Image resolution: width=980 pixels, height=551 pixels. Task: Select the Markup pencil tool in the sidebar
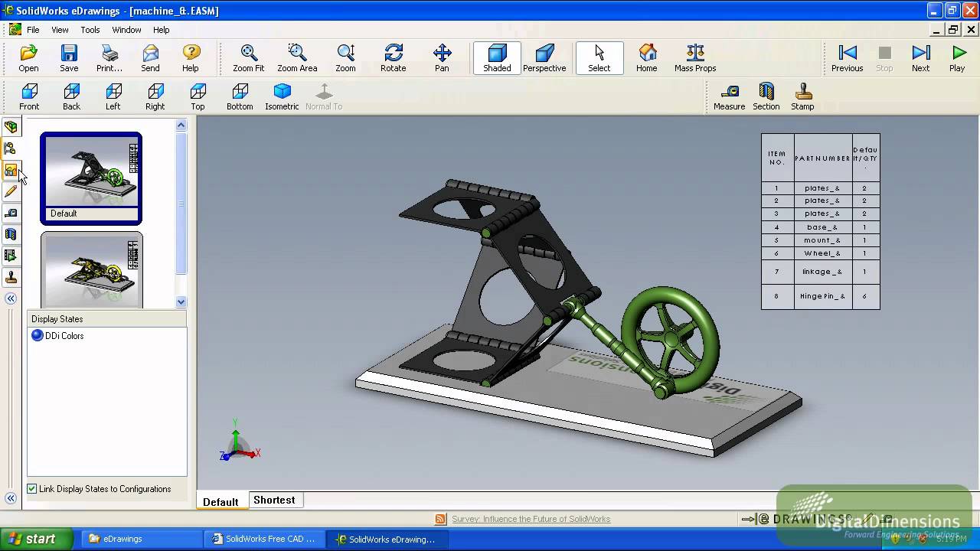(11, 191)
